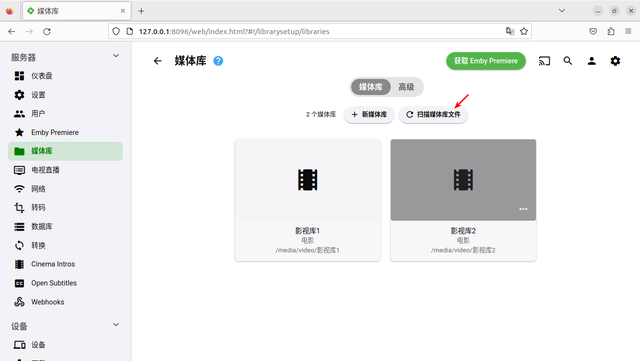Bookmark this page with the star icon
The image size is (640, 361).
click(x=524, y=31)
